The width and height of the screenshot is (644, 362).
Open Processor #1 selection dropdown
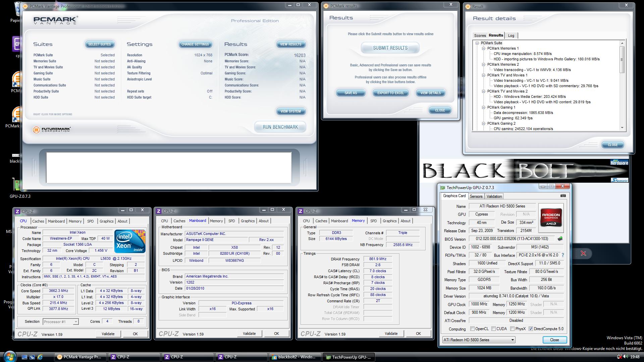[x=61, y=322]
